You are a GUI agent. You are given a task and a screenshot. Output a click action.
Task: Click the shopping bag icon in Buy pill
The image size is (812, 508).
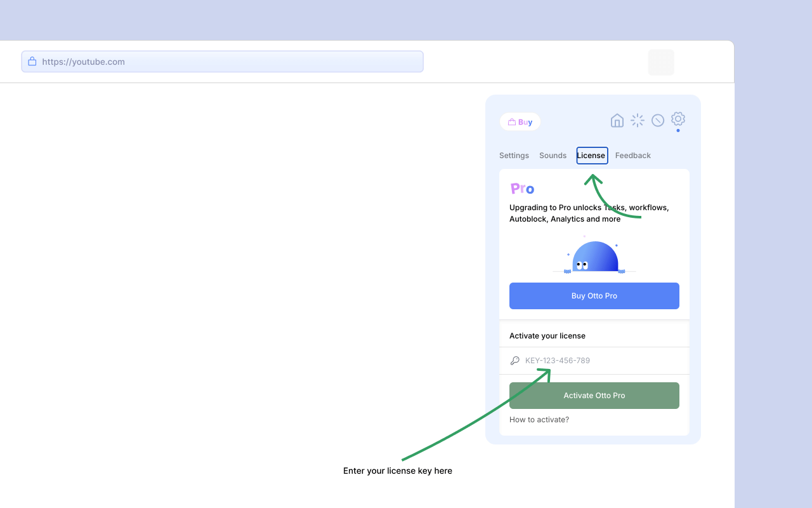512,122
